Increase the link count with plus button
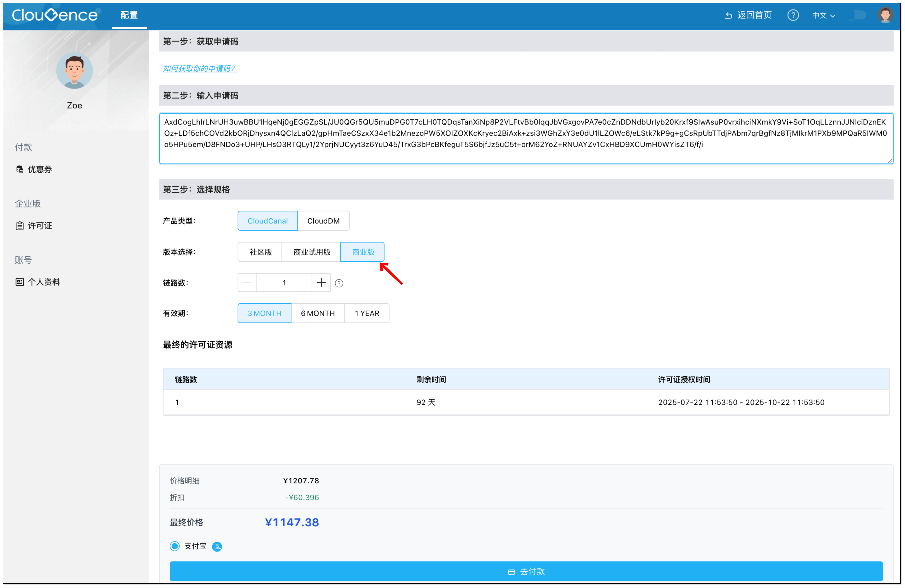Image resolution: width=905 pixels, height=588 pixels. (x=321, y=283)
